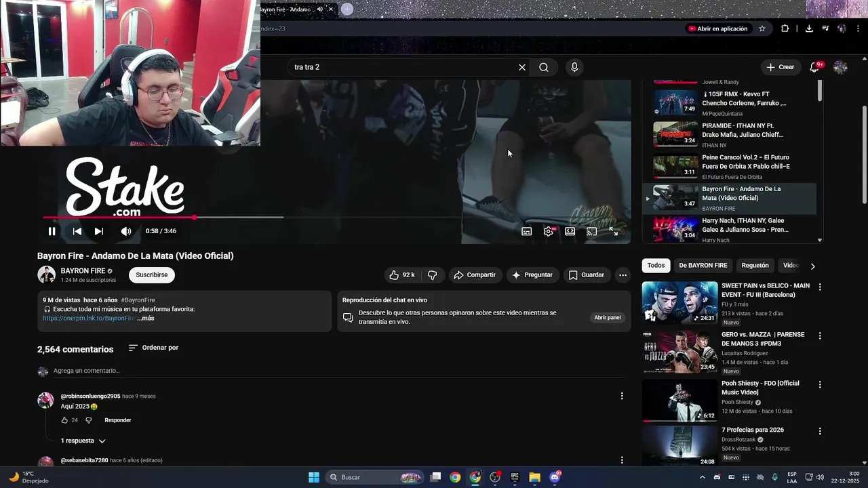Viewport: 868px width, 488px height.
Task: Select the De BAYRON FIRE chip
Action: [703, 266]
